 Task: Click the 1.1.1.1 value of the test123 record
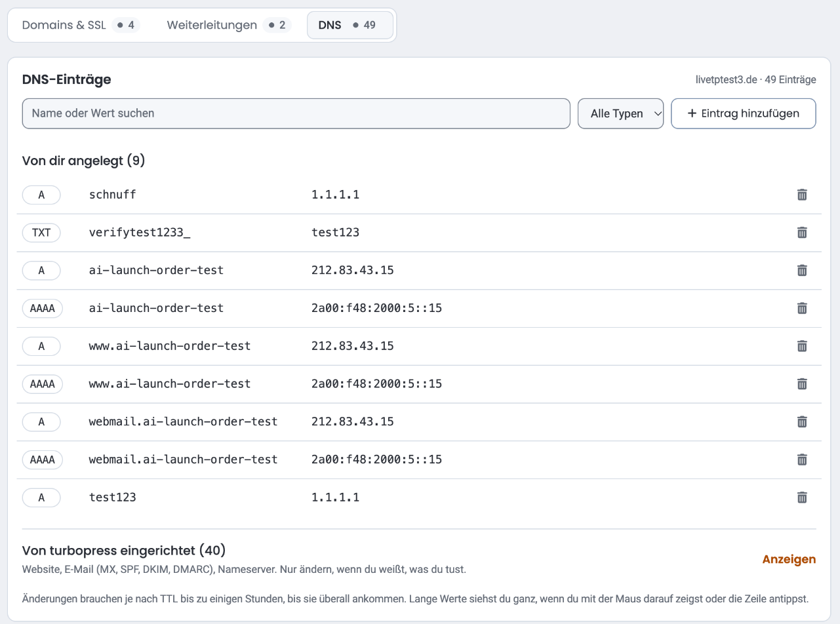tap(335, 497)
